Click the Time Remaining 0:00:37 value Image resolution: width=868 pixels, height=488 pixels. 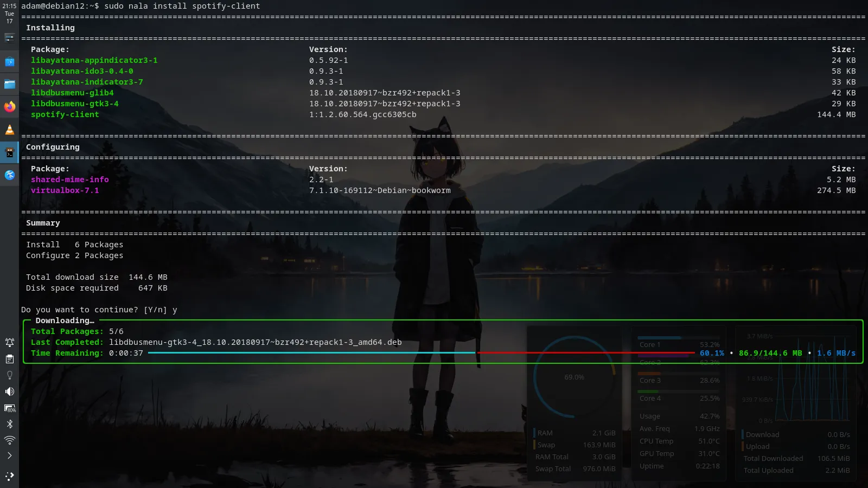pyautogui.click(x=126, y=353)
